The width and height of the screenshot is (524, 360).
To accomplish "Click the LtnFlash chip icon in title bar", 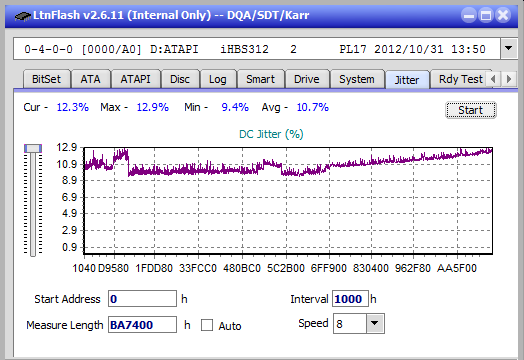I will [x=23, y=16].
